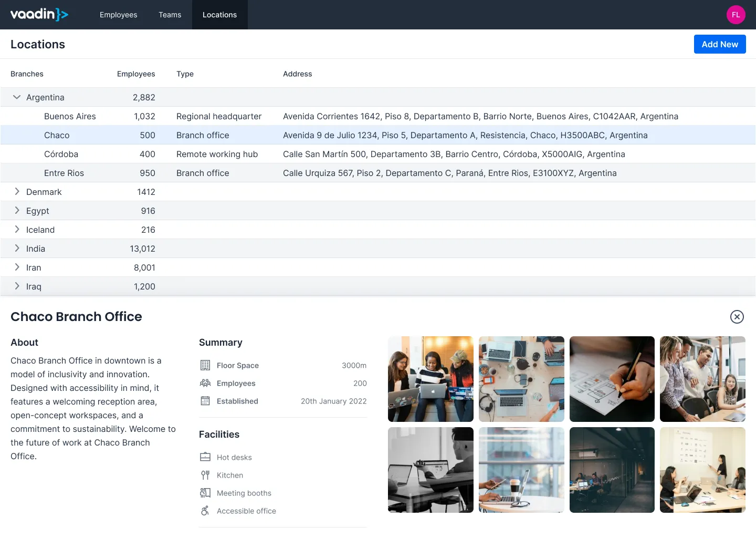Open the Teams tab
The image size is (756, 538).
point(170,15)
